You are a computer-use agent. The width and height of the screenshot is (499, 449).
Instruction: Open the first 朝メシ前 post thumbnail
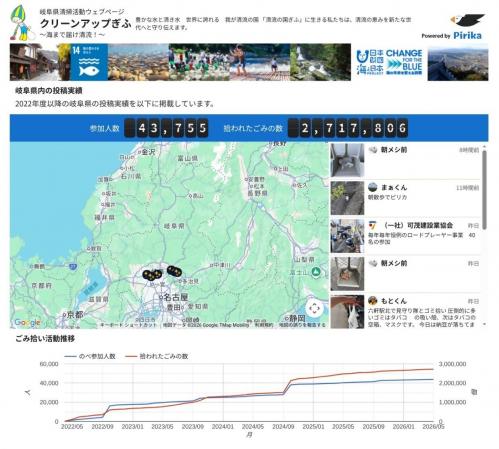click(347, 161)
